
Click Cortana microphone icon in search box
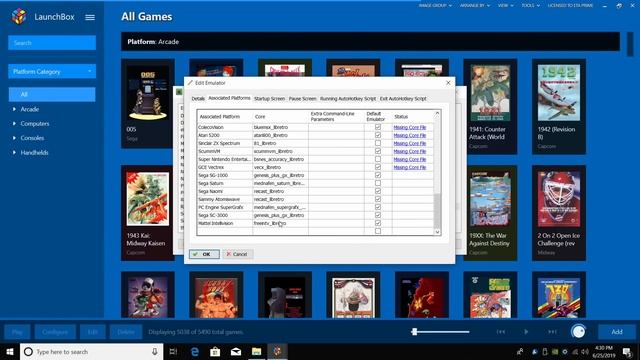point(155,351)
